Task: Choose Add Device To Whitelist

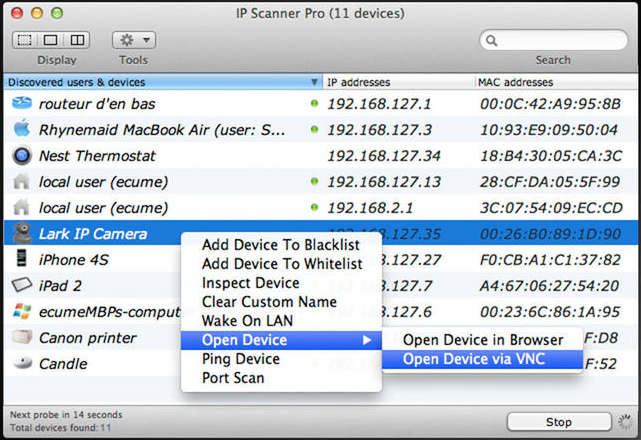Action: (281, 264)
